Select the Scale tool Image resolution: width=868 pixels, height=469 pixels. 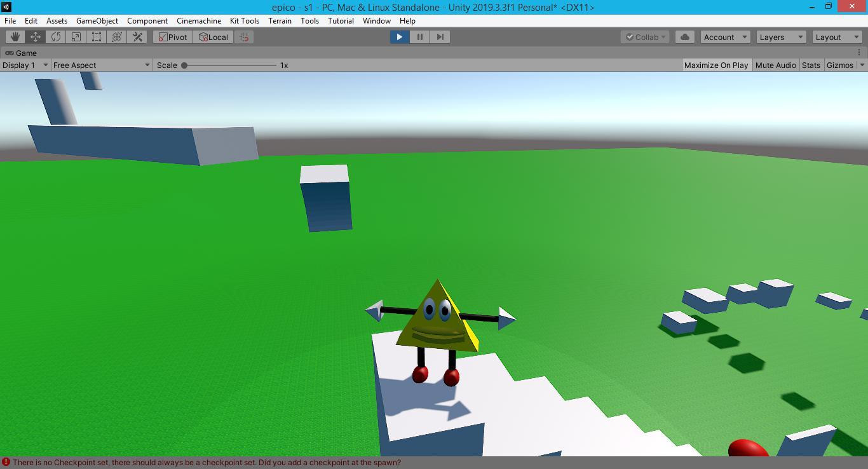pyautogui.click(x=76, y=37)
